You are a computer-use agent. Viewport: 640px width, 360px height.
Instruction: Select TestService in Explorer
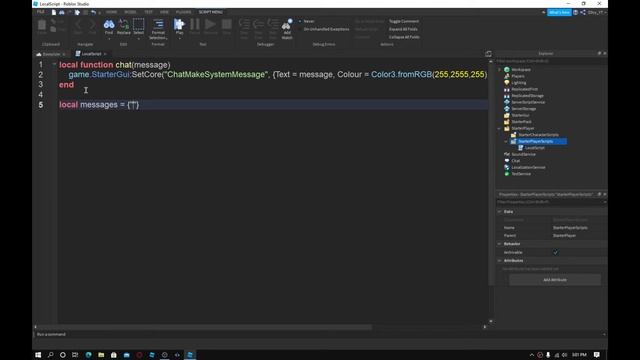click(x=521, y=174)
